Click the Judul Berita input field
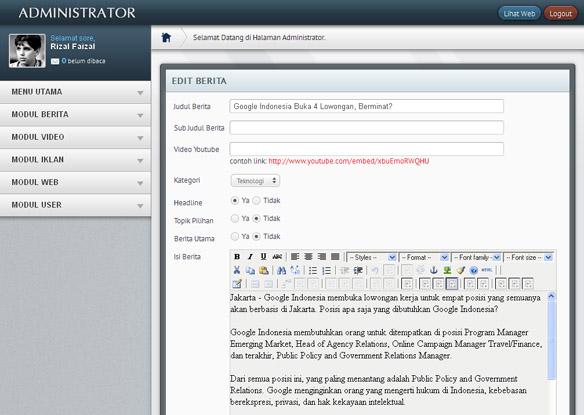This screenshot has height=415, width=584. click(x=366, y=106)
